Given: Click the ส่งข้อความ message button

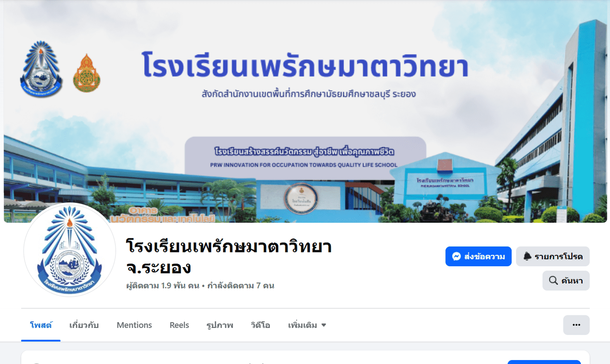Looking at the screenshot, I should click(x=478, y=256).
